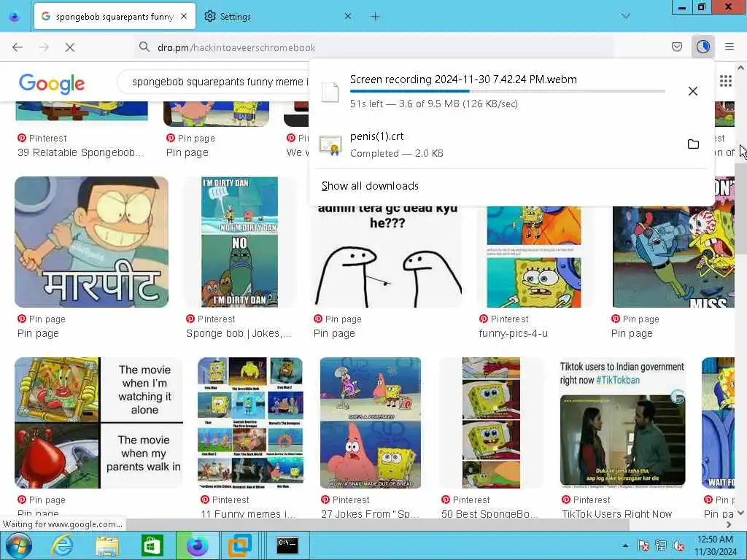Open the 50 Best SpongeBob thumbnail

click(x=491, y=423)
